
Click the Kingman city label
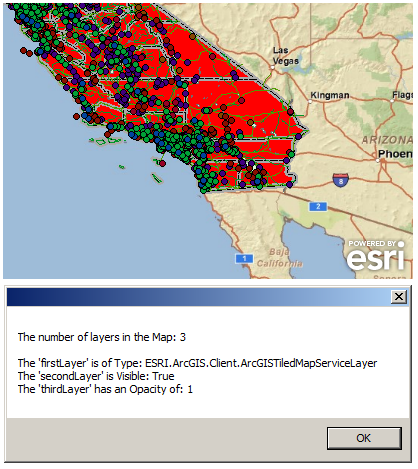click(x=330, y=95)
